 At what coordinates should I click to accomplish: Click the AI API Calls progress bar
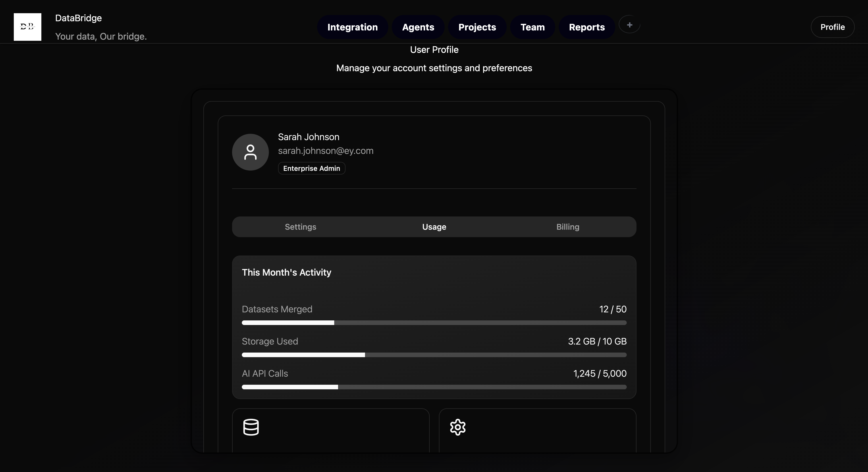coord(434,387)
